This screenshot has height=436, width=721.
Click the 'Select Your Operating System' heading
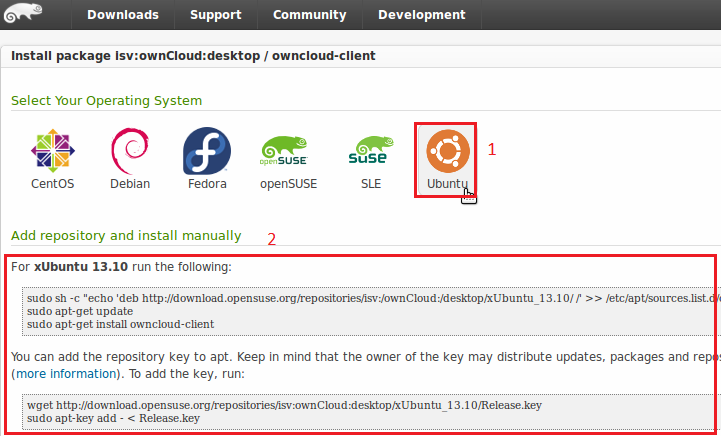point(106,101)
